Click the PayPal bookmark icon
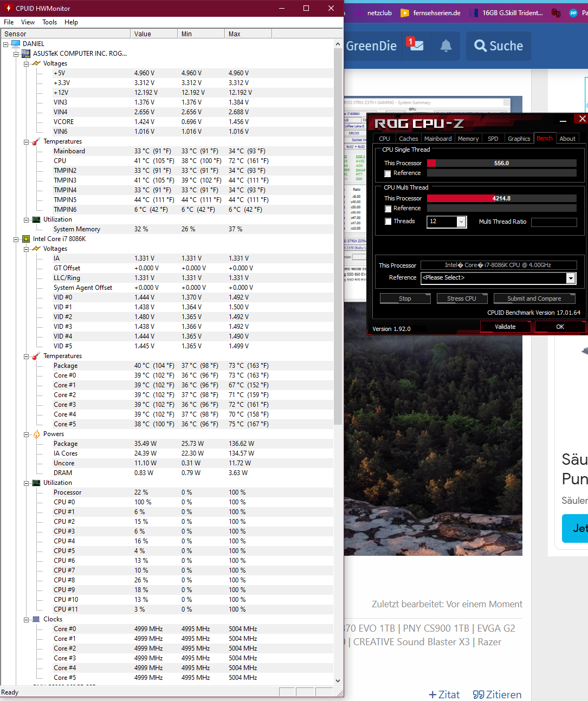Viewport: 588px width, 701px height. tap(573, 12)
